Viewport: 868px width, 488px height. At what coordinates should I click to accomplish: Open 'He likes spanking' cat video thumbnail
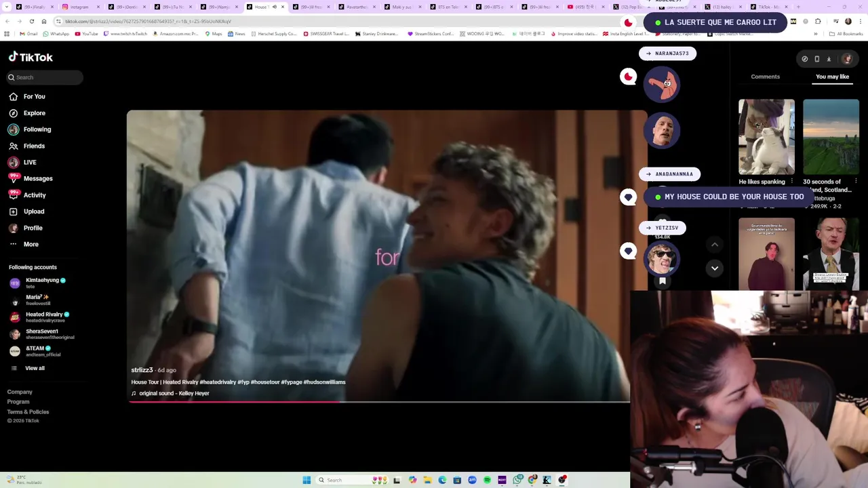(x=766, y=137)
